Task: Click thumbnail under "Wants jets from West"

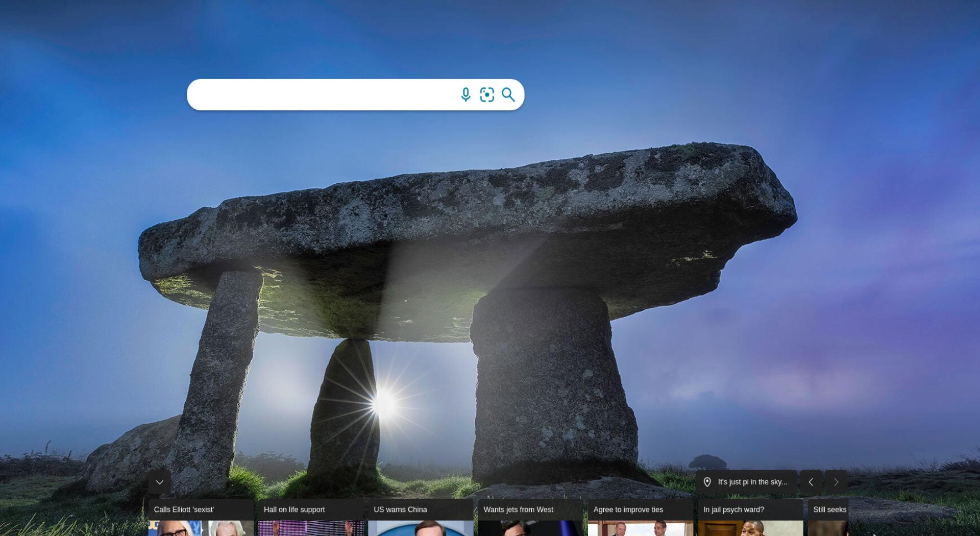Action: 531,528
